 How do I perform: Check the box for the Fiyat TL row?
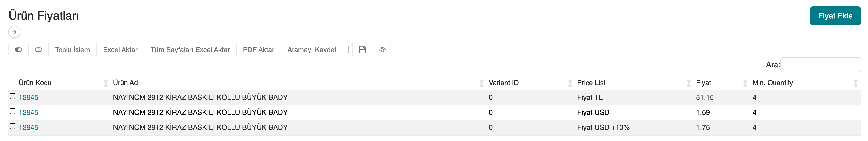[x=13, y=96]
